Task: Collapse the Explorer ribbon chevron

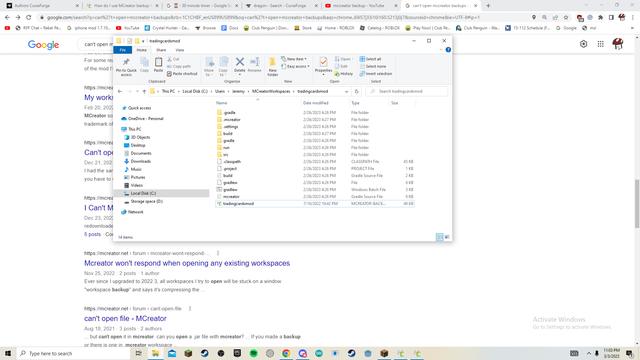Action: tap(441, 50)
